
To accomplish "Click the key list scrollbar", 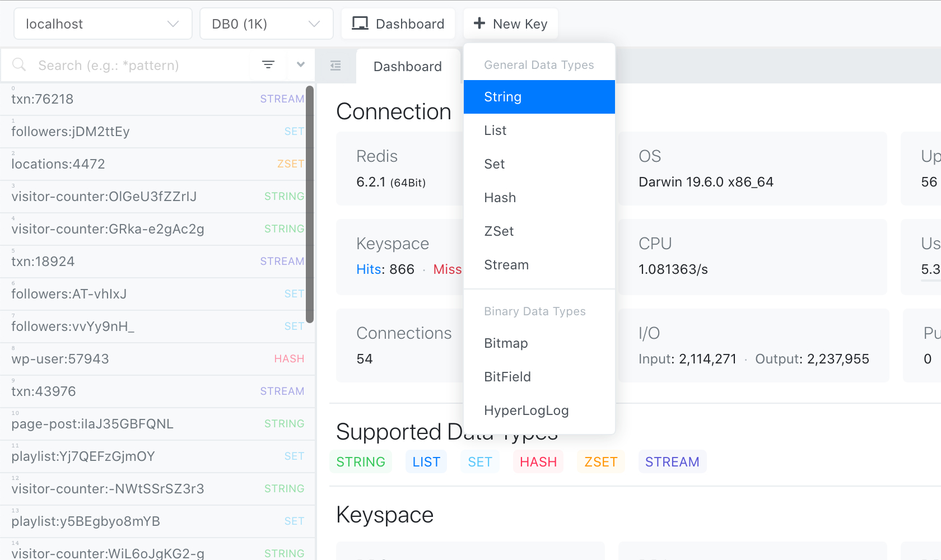I will point(310,204).
